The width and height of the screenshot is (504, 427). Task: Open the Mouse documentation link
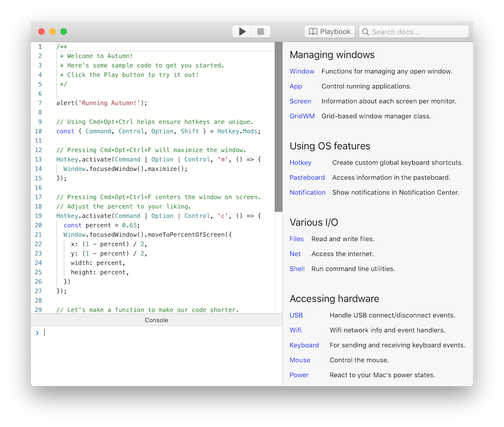point(300,360)
